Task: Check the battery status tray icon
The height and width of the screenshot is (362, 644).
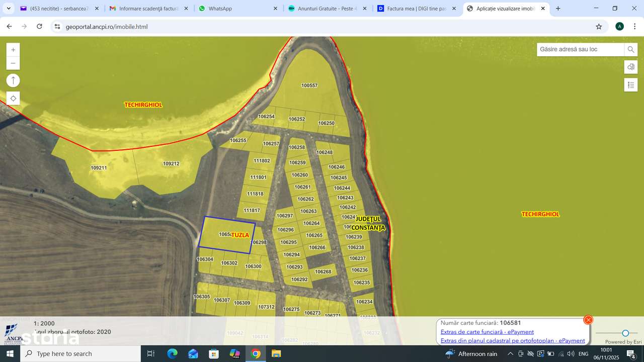Action: 550,354
